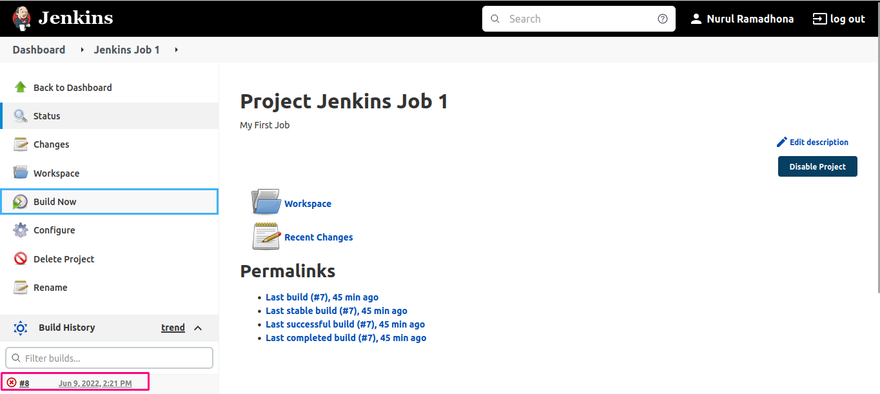Click the Jenkins title text in header
The height and width of the screenshot is (394, 880).
coord(76,19)
